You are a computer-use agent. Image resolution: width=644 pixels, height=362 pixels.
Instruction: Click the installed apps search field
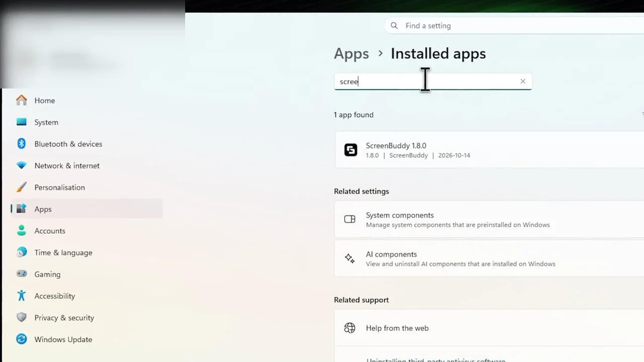(x=433, y=81)
